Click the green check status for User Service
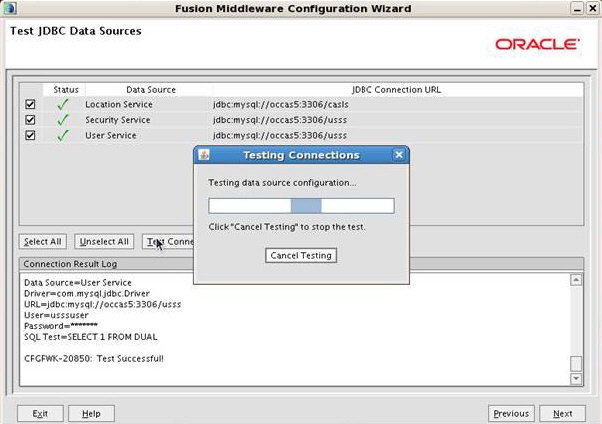This screenshot has height=424, width=602. (63, 136)
